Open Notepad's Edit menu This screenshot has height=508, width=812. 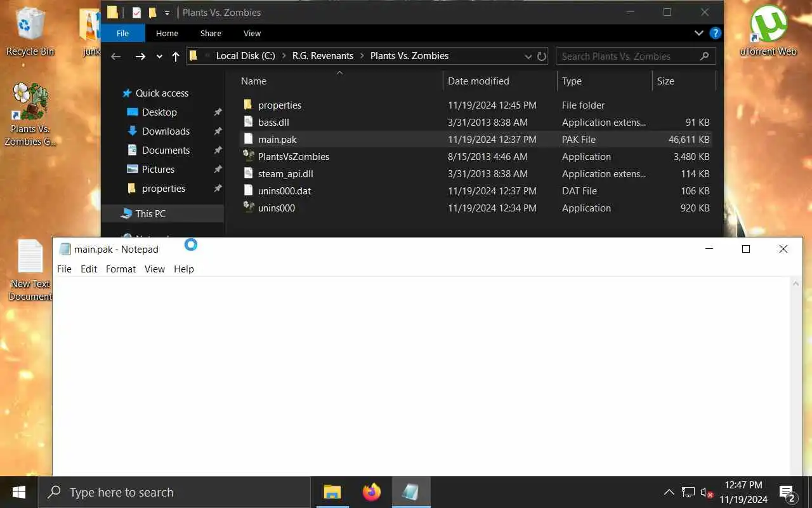click(89, 269)
